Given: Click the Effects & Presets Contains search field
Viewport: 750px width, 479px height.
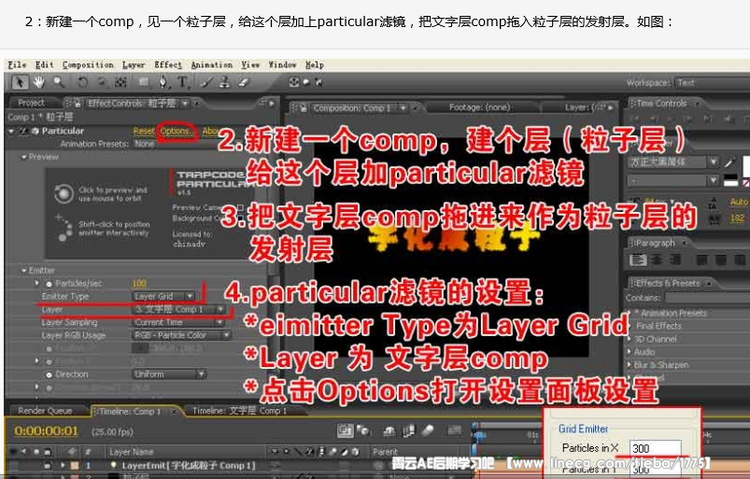Looking at the screenshot, I should click(x=708, y=298).
